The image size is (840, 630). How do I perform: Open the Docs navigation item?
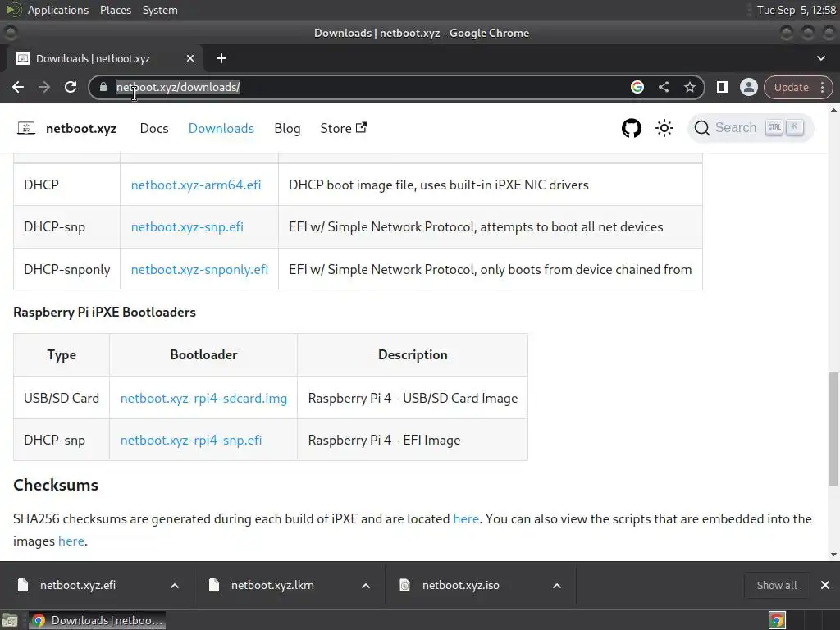coord(154,128)
